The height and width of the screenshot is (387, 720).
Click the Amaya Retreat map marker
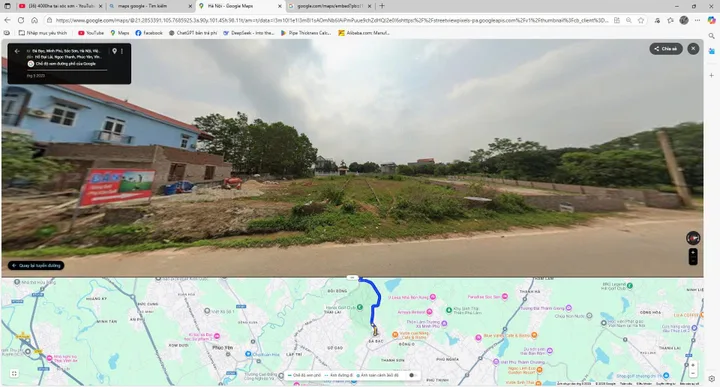click(x=429, y=312)
